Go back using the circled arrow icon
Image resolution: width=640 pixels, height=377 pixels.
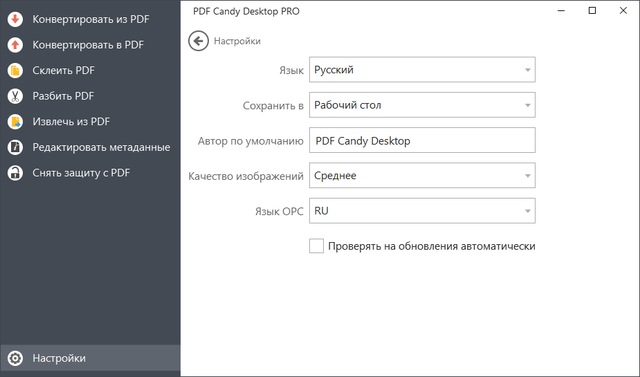[198, 41]
